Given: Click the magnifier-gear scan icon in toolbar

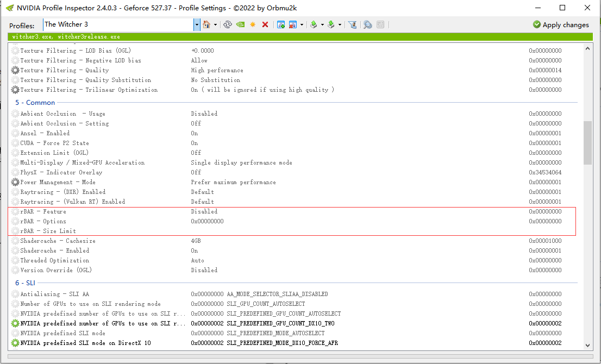Looking at the screenshot, I should [x=368, y=24].
